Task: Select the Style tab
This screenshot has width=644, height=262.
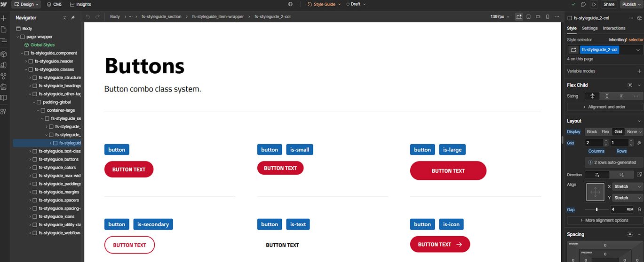Action: 572,28
